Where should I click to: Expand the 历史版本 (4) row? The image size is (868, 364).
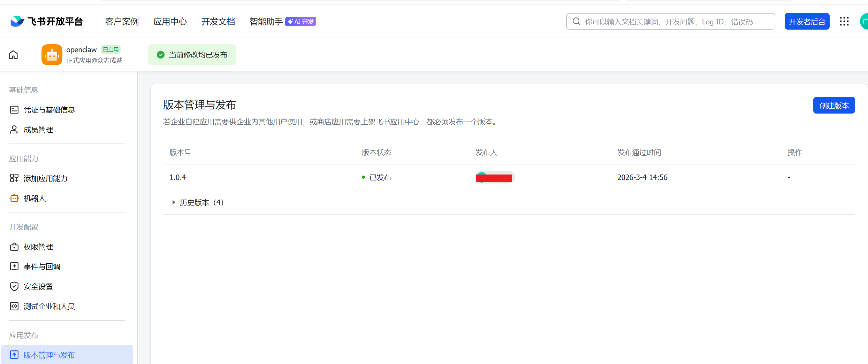174,202
